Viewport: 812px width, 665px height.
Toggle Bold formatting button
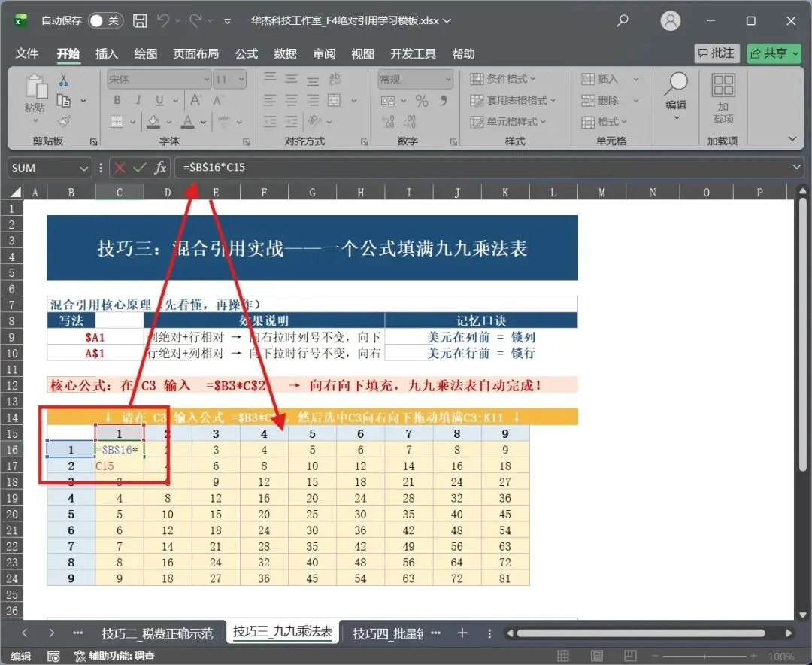117,100
